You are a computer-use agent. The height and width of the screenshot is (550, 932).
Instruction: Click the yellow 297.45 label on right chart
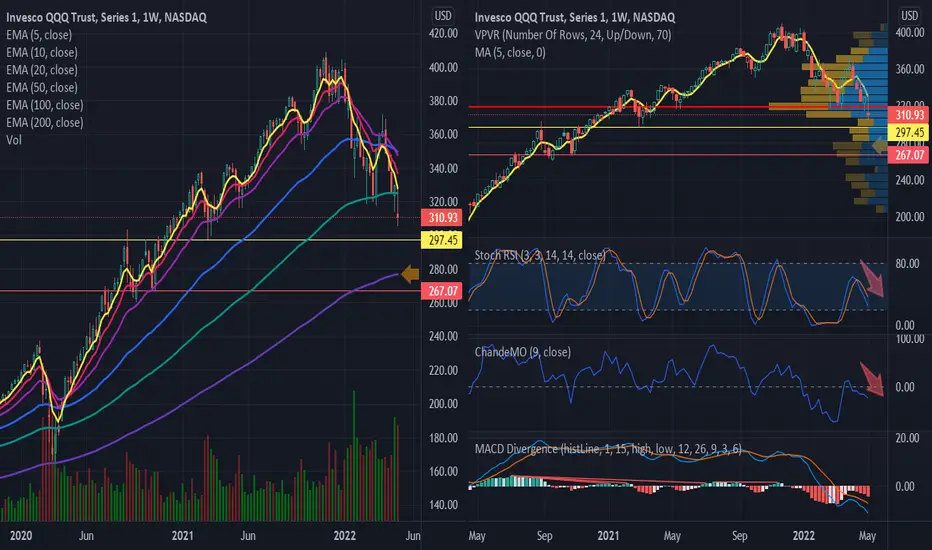click(909, 132)
